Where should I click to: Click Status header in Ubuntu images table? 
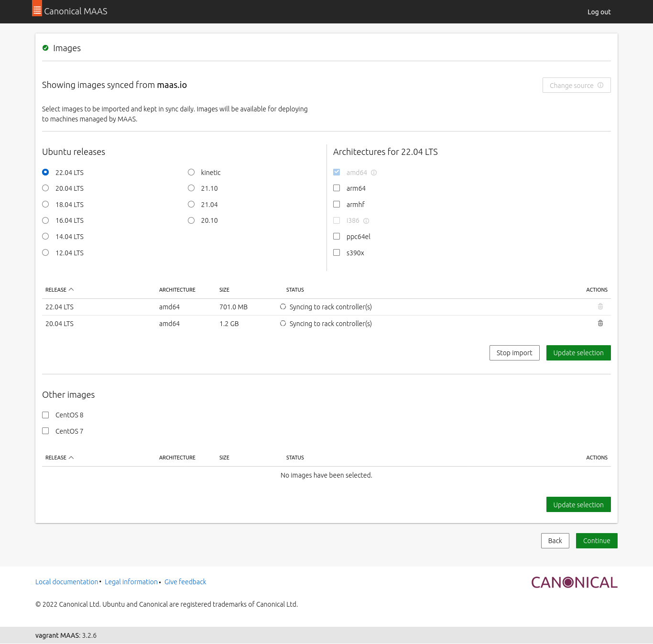coord(295,290)
